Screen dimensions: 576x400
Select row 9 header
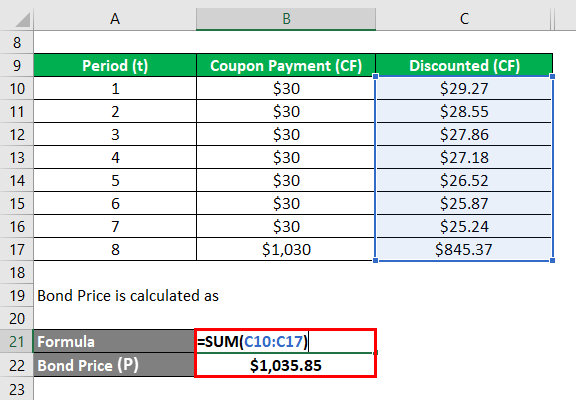[x=17, y=66]
